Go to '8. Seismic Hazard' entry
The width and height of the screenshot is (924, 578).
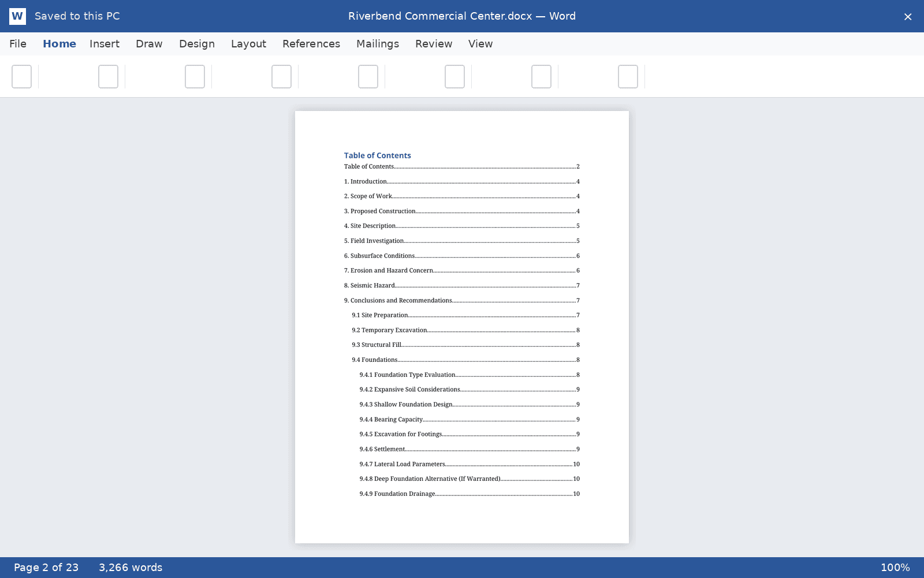click(462, 286)
